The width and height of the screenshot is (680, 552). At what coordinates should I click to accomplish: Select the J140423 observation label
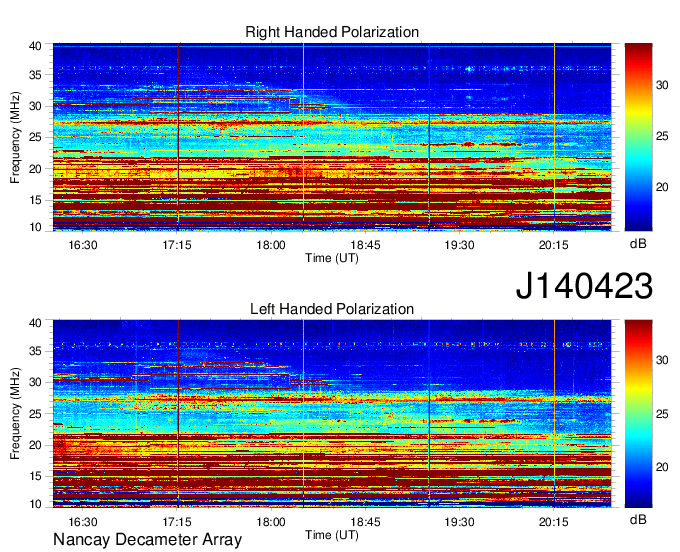(584, 286)
